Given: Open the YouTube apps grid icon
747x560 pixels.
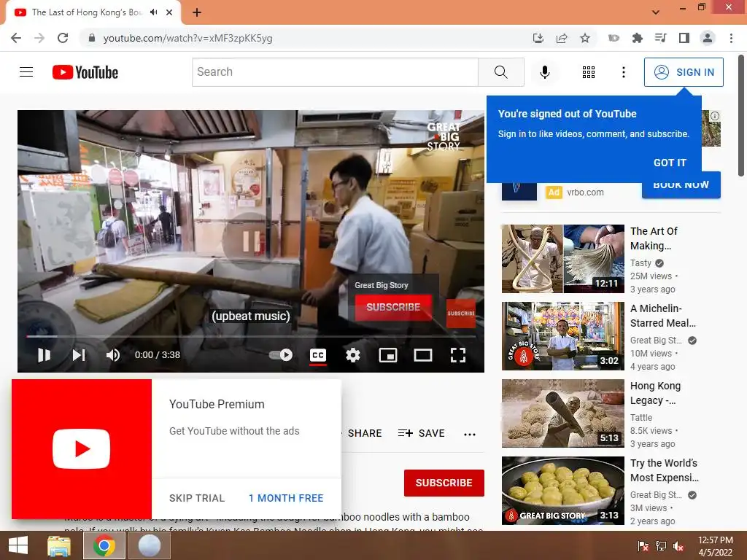Looking at the screenshot, I should pos(589,72).
